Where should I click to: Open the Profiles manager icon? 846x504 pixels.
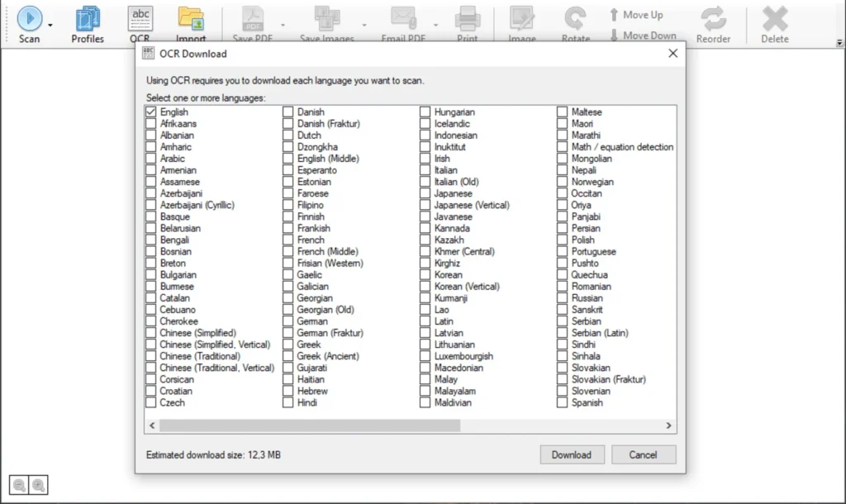[87, 18]
